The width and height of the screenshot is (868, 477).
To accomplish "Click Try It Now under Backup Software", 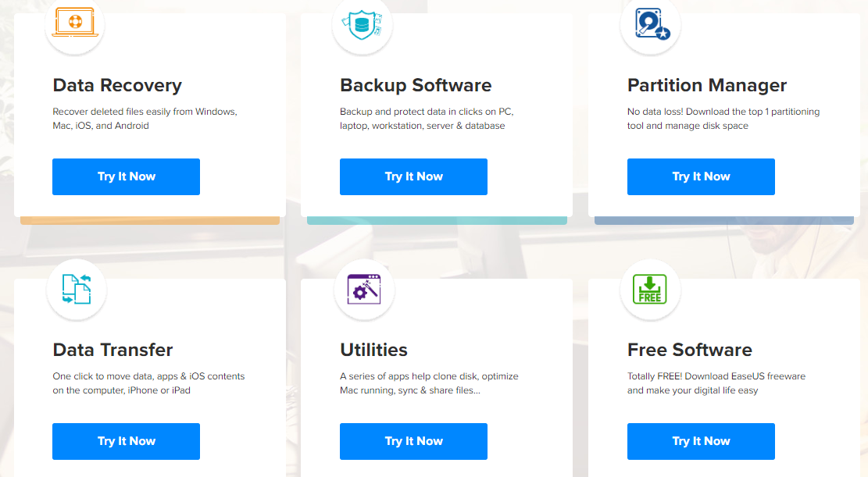I will 413,176.
